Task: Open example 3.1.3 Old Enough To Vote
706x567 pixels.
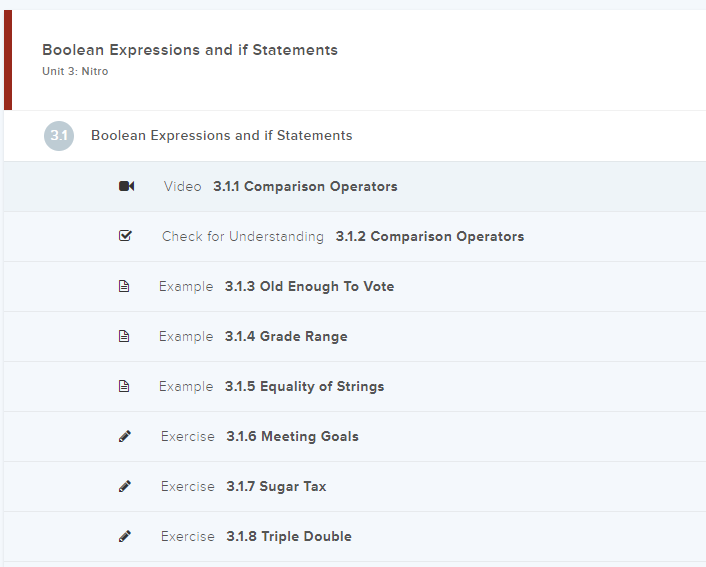Action: click(x=309, y=287)
